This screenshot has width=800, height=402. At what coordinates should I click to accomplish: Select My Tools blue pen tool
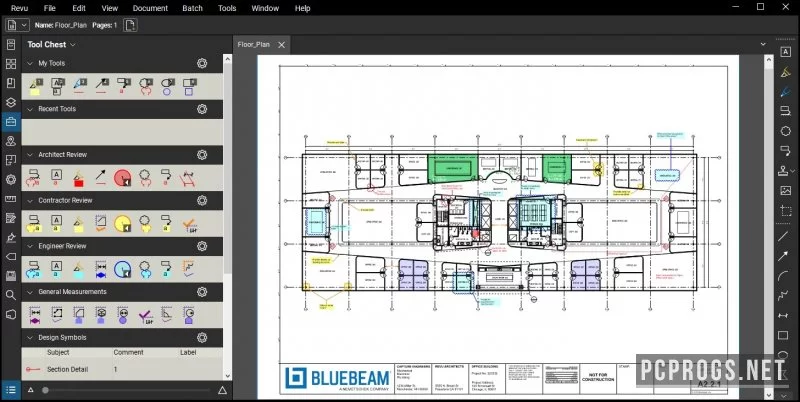[79, 87]
